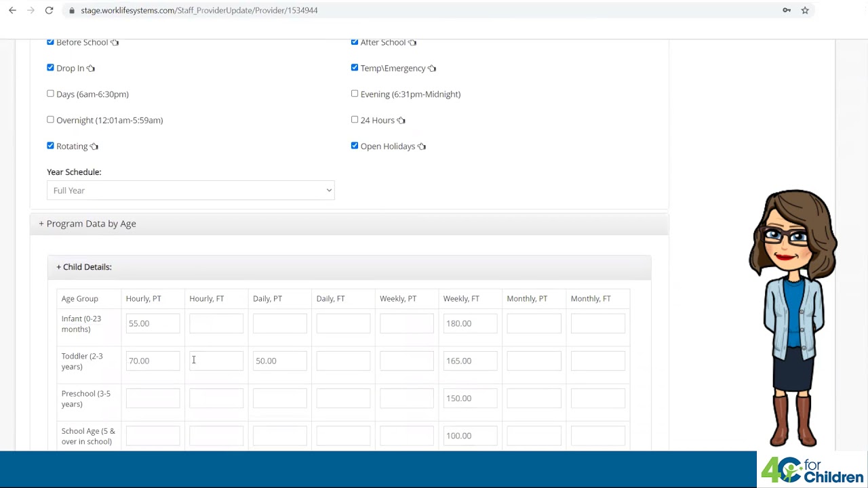Click the cartoon woman avatar
Viewport: 868px width, 488px height.
point(793,319)
